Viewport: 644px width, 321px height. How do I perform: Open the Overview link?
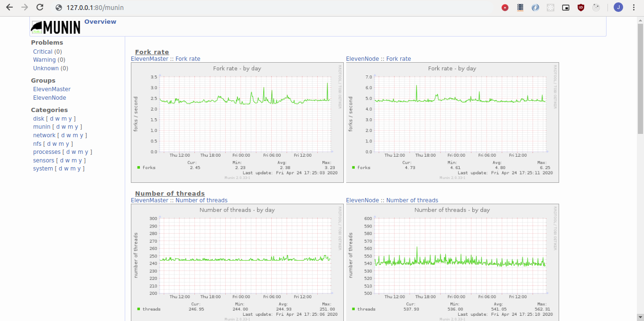click(100, 21)
